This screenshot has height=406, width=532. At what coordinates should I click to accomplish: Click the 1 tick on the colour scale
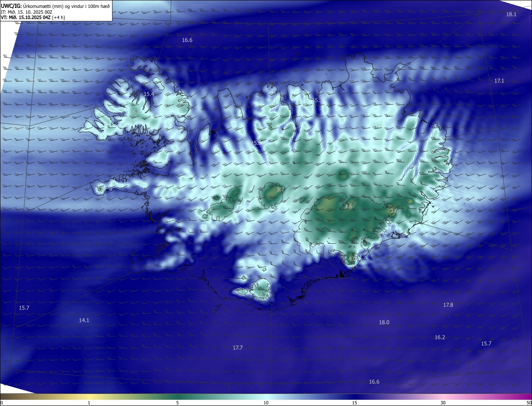pos(89,403)
